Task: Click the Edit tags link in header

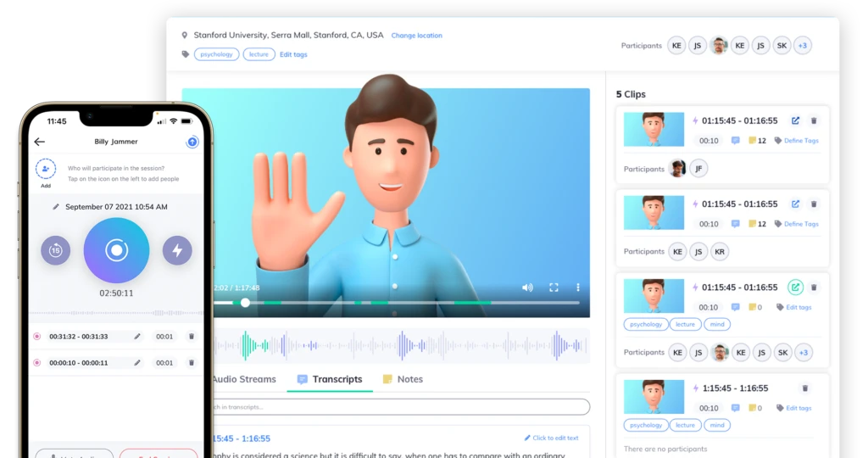Action: pyautogui.click(x=293, y=54)
